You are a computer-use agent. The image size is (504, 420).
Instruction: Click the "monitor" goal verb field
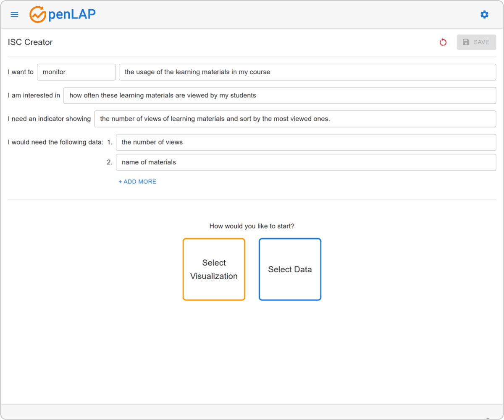click(x=76, y=72)
